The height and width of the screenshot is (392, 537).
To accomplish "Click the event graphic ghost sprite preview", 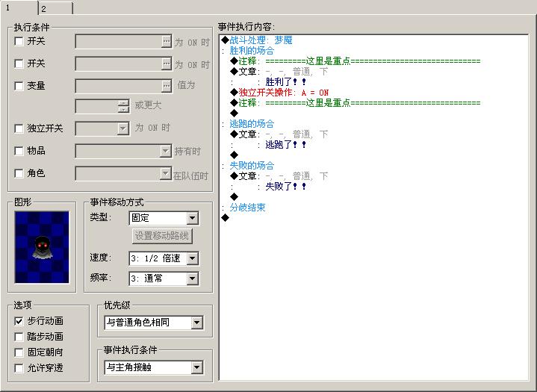I will tap(42, 247).
